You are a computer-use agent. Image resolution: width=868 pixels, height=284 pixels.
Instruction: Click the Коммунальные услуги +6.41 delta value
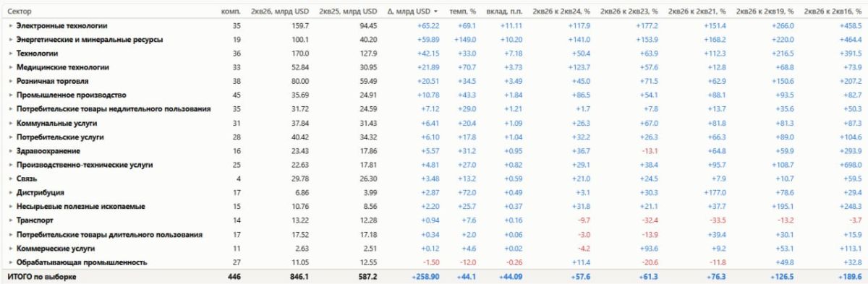coord(428,123)
